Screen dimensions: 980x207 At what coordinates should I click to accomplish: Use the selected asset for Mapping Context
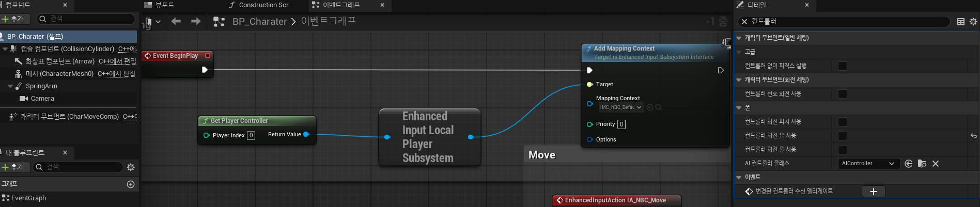650,107
